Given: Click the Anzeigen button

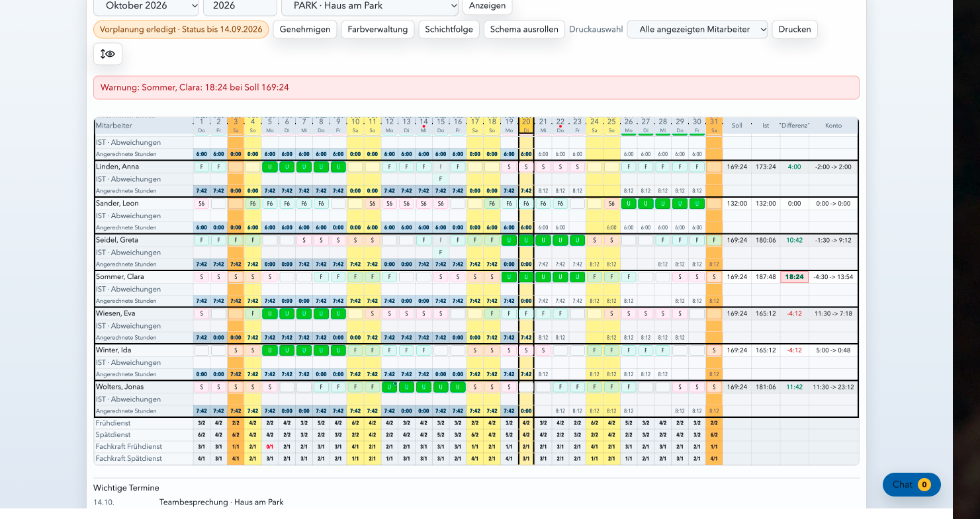Looking at the screenshot, I should tap(487, 5).
